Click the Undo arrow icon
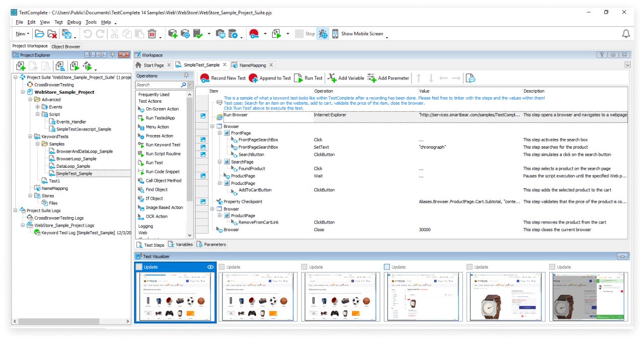The height and width of the screenshot is (341, 644). coord(88,34)
